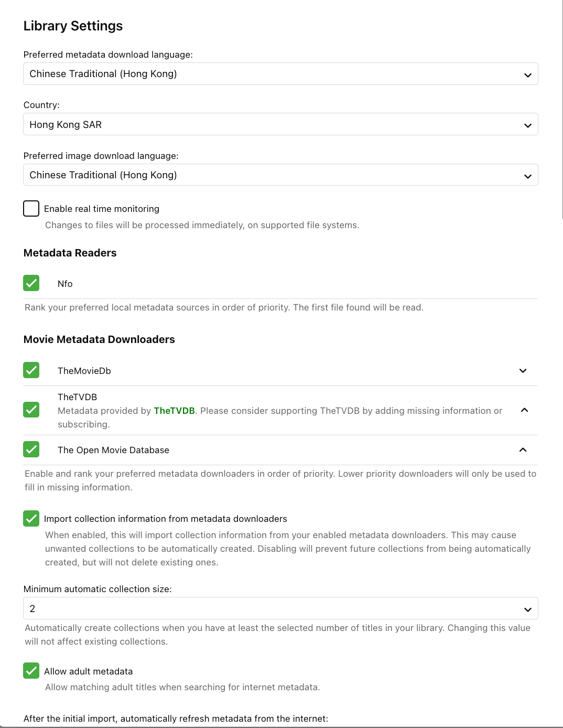This screenshot has width=563, height=728.
Task: Move TheMovieDb down using its arrow
Action: [x=523, y=371]
